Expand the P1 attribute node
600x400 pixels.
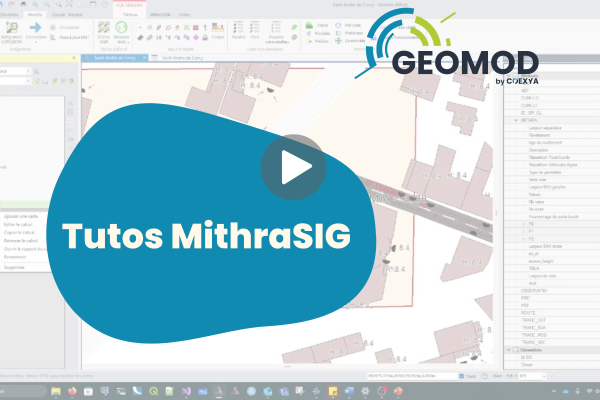523,231
